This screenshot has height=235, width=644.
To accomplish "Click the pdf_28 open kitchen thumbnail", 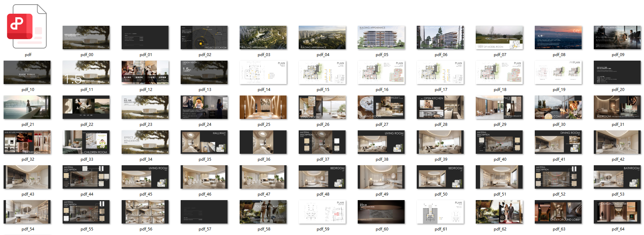I will (440, 107).
